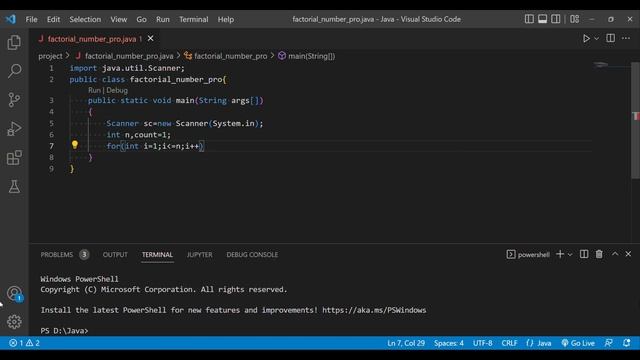
Task: Click project breadcrumb
Action: [51, 56]
